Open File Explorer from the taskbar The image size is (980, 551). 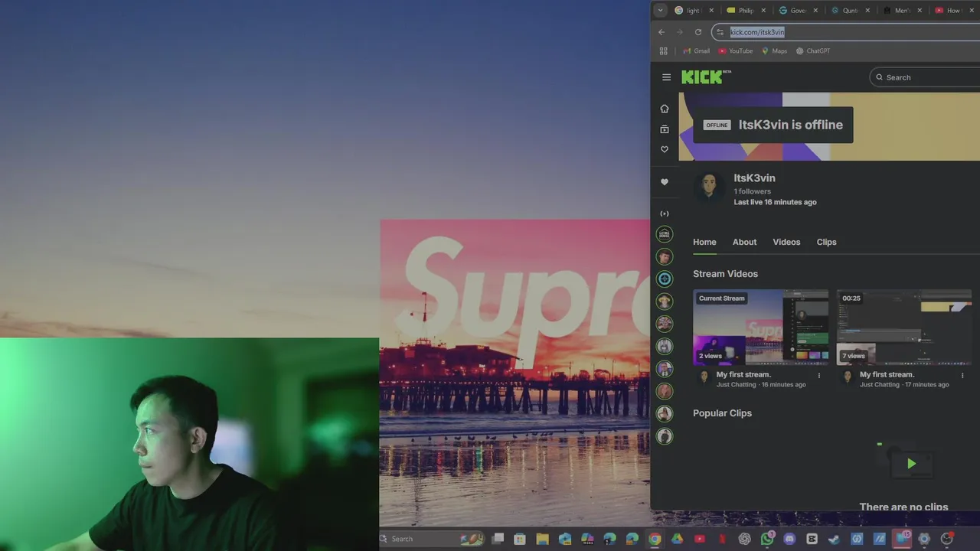[x=542, y=539]
